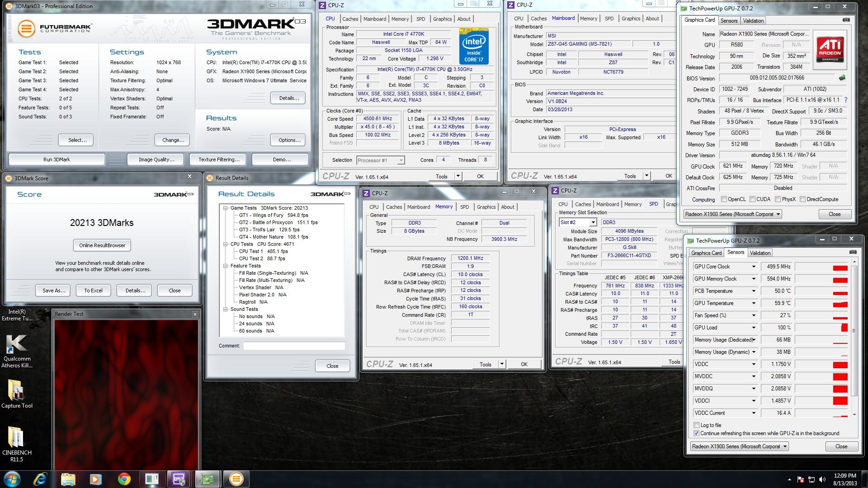This screenshot has width=868, height=488.
Task: Open the CINEBENCH R11.5 desktop folder
Action: coord(17,444)
